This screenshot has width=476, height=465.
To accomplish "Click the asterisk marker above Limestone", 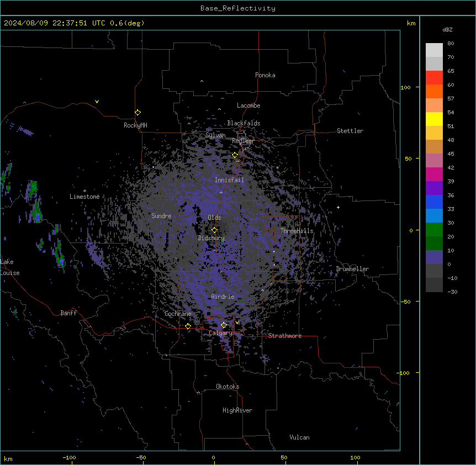I will click(84, 191).
